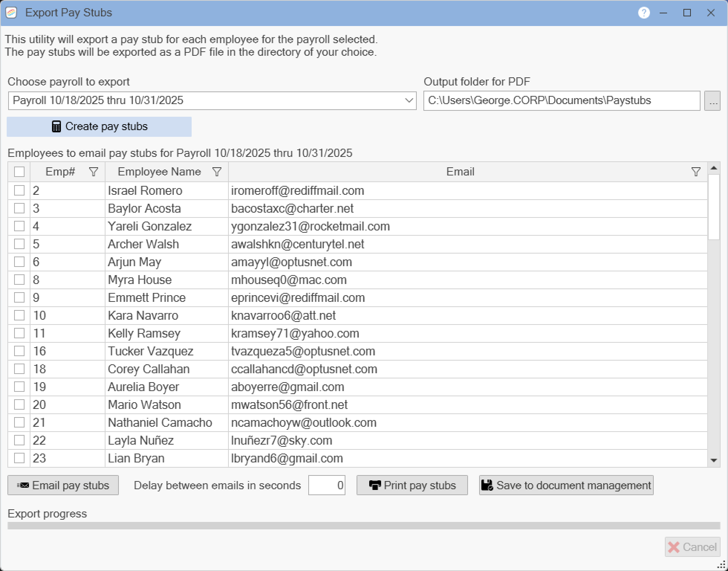Click the help question mark icon
This screenshot has width=728, height=571.
click(x=644, y=13)
